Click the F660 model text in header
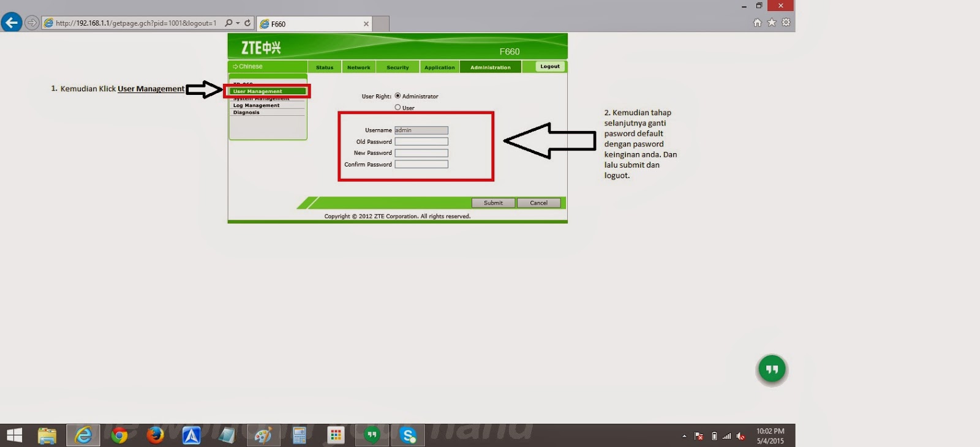This screenshot has width=980, height=447. [509, 51]
